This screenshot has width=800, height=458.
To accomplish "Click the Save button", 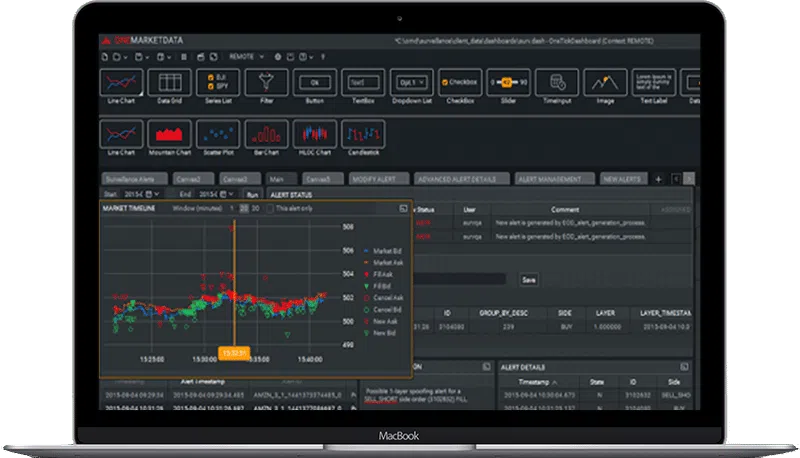I will coord(529,280).
